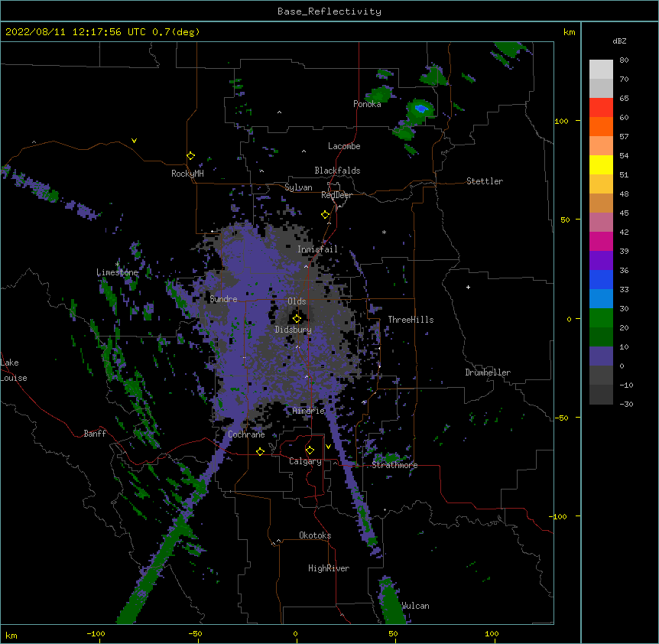Click the asterisk marker above Limestone label

tap(117, 265)
